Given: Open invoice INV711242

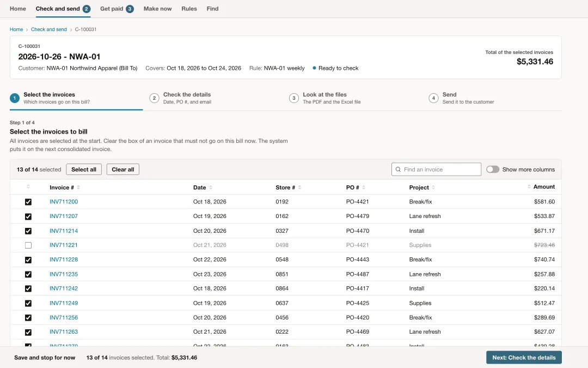Looking at the screenshot, I should tap(64, 288).
